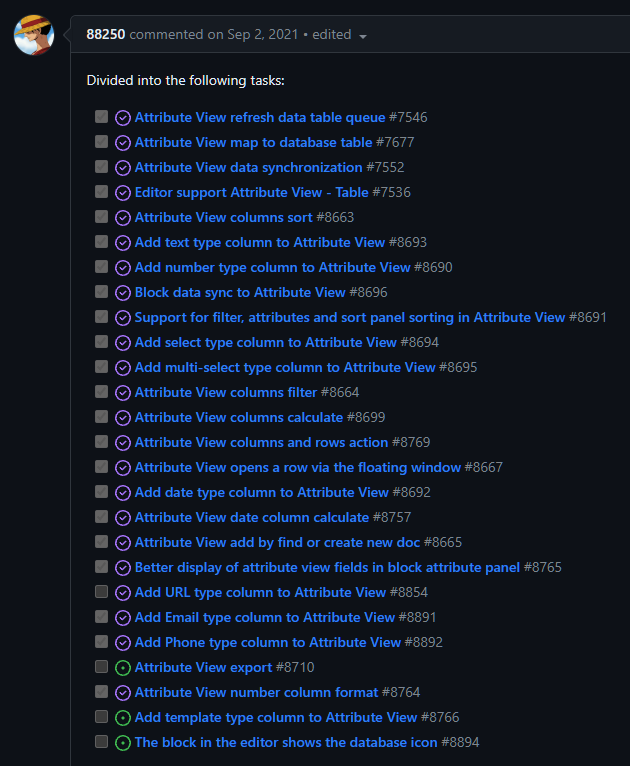Click the open-issue icon next to database icon task
This screenshot has height=766, width=630.
123,742
